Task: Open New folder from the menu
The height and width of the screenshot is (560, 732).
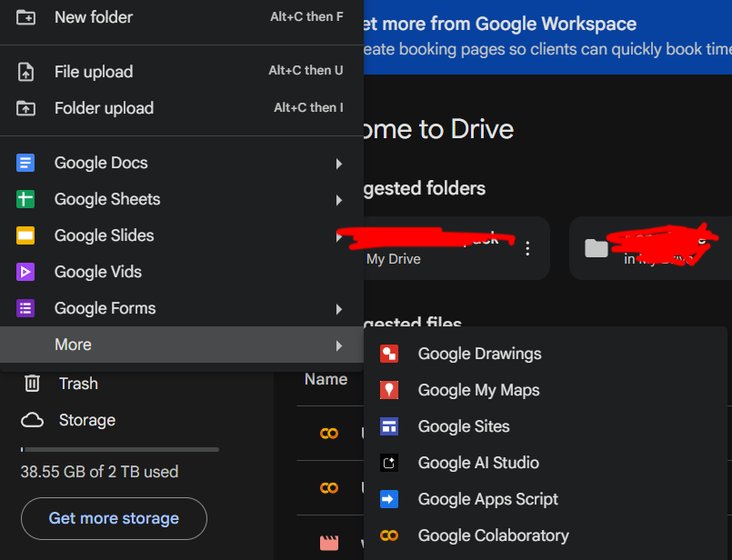Action: click(x=94, y=16)
